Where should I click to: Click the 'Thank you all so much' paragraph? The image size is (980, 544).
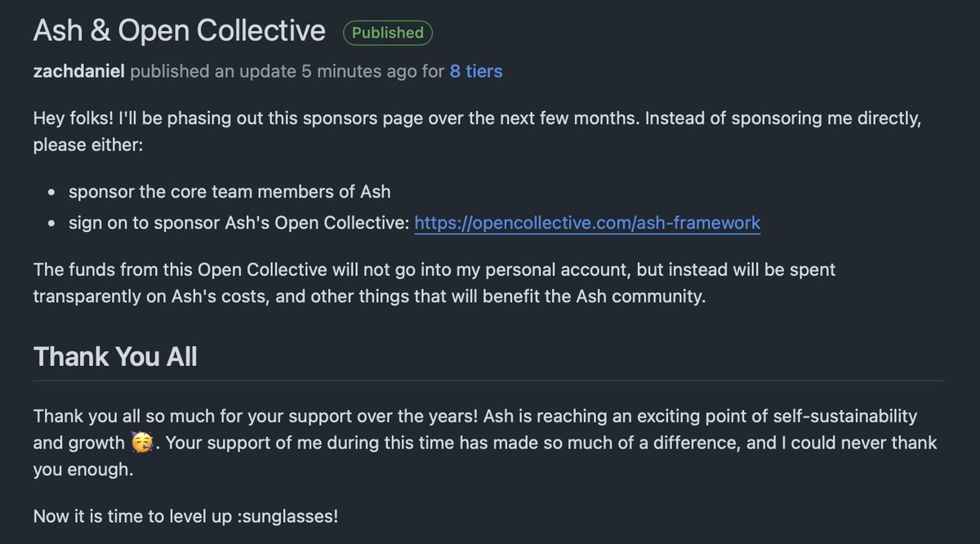pos(474,417)
